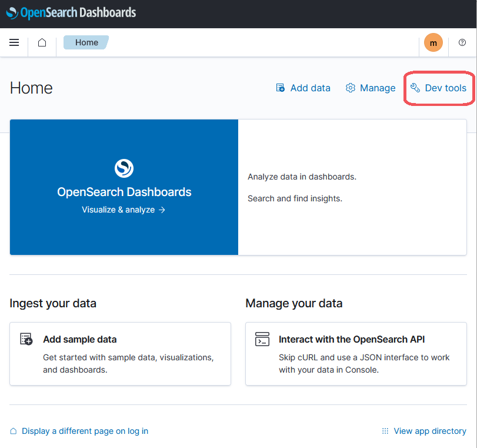This screenshot has width=477, height=448.
Task: Select the Home breadcrumb tab
Action: pos(86,42)
